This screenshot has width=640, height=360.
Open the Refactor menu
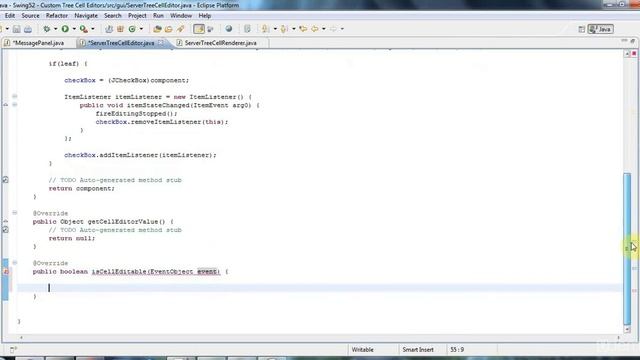click(x=57, y=16)
